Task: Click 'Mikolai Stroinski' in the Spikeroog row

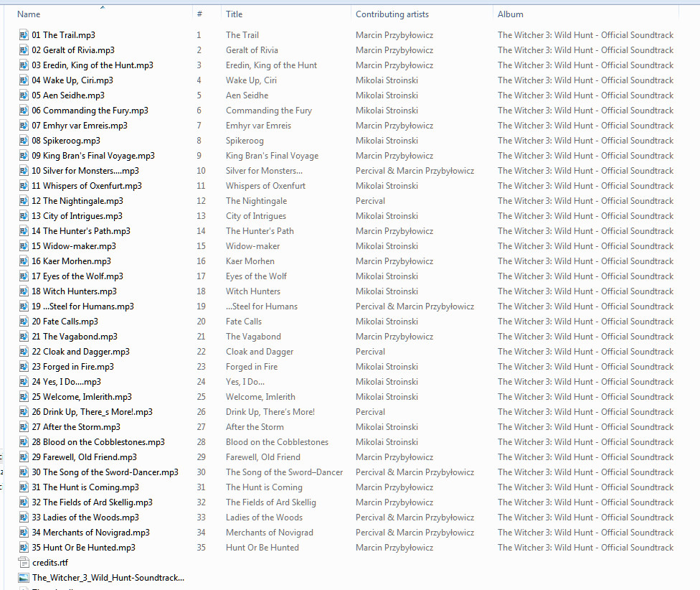Action: pyautogui.click(x=387, y=141)
